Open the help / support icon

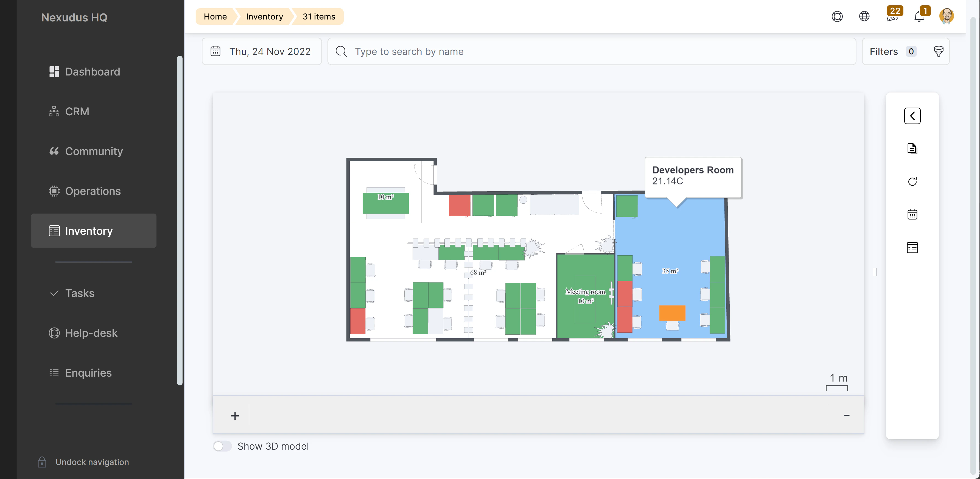point(837,16)
